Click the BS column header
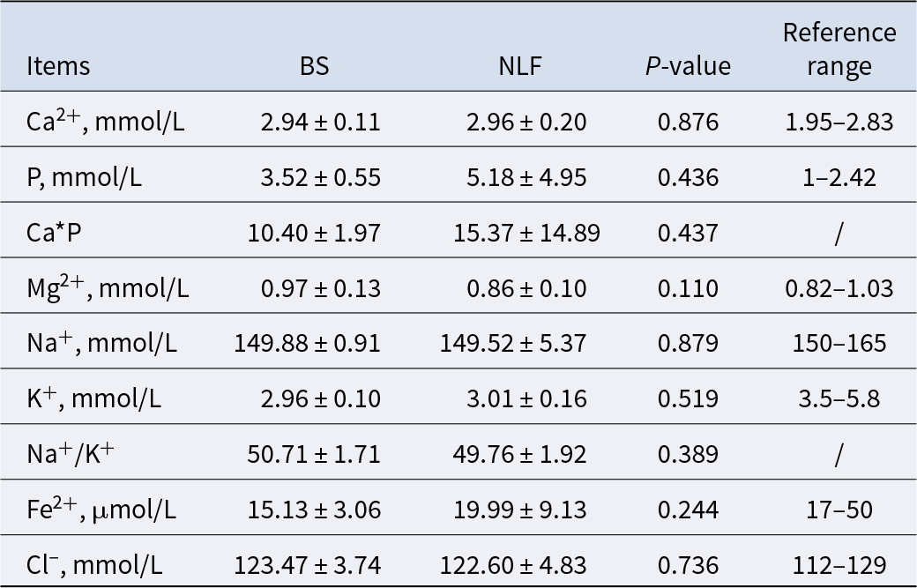Image resolution: width=917 pixels, height=588 pixels. pos(314,67)
